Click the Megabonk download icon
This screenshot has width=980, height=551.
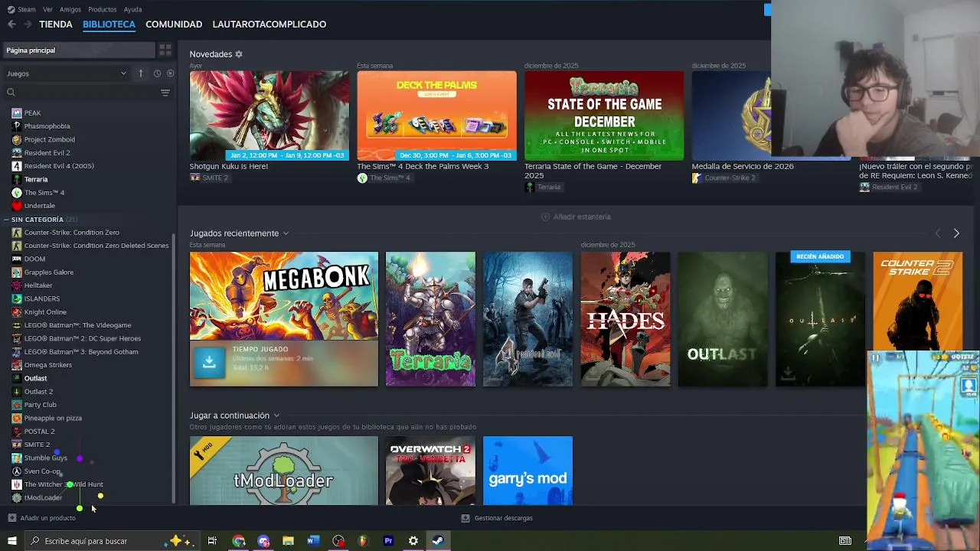click(209, 363)
